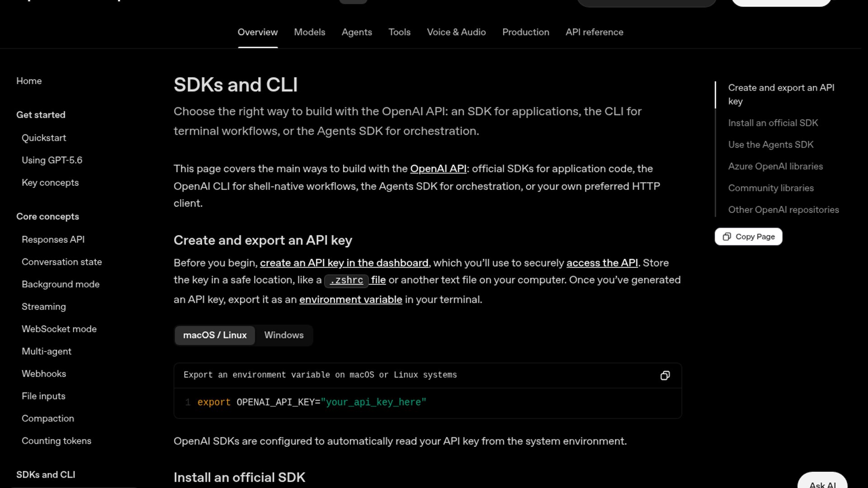
Task: Open the Voice & Audio tab
Action: click(x=456, y=32)
